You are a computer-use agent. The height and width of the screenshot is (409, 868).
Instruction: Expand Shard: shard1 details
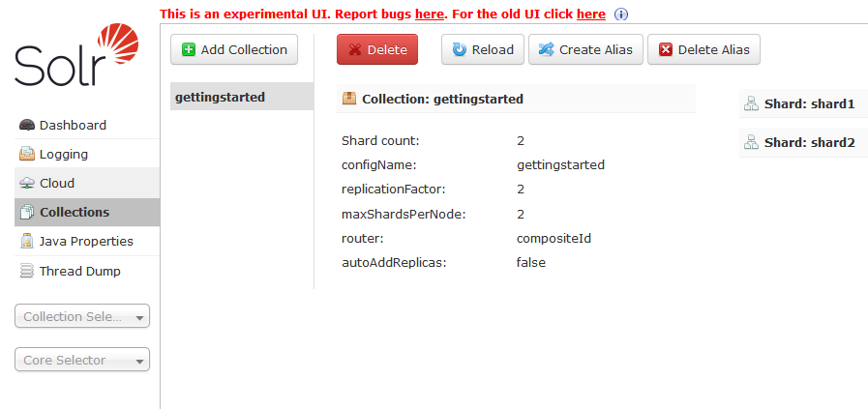(804, 103)
